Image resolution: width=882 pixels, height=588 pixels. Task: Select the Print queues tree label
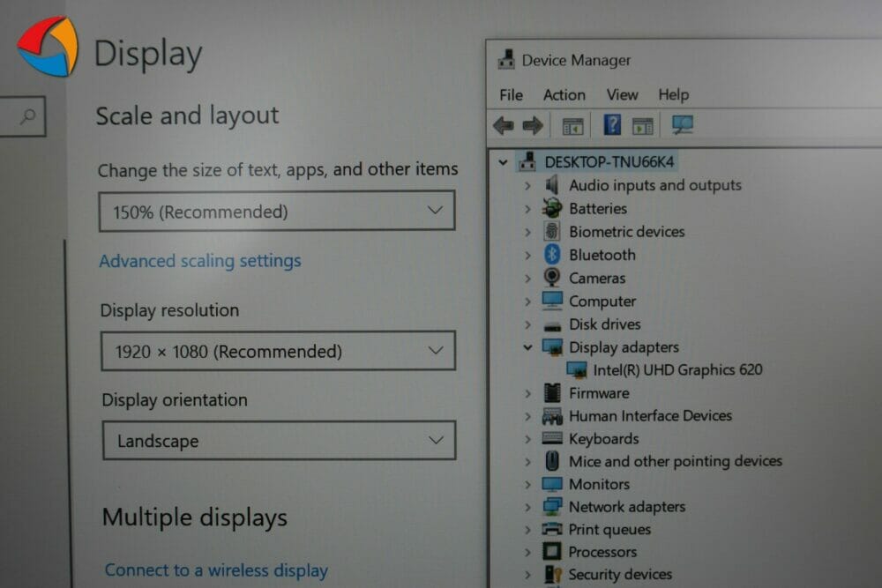click(x=609, y=530)
